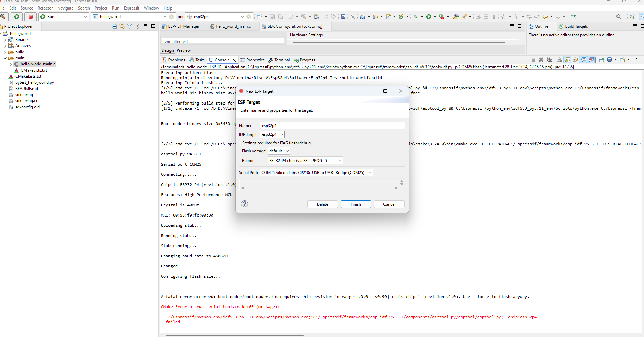Switch to the Problems tab
Image resolution: width=644 pixels, height=337 pixels.
(174, 60)
